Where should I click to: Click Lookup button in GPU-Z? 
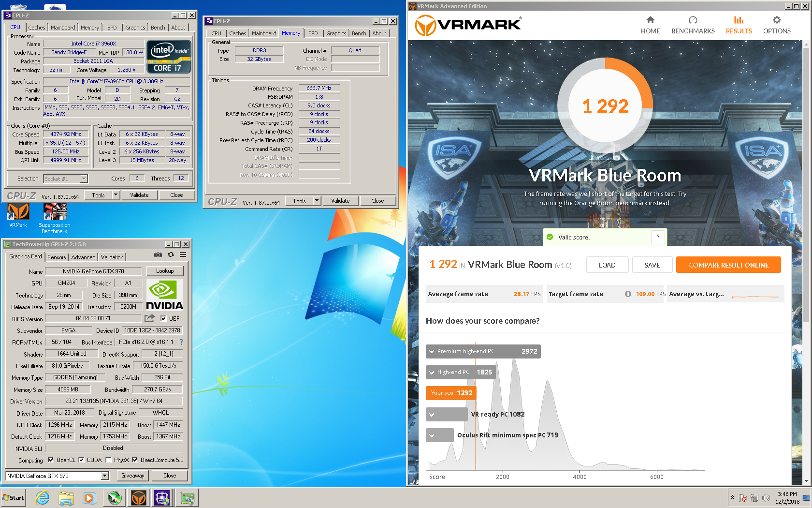165,271
